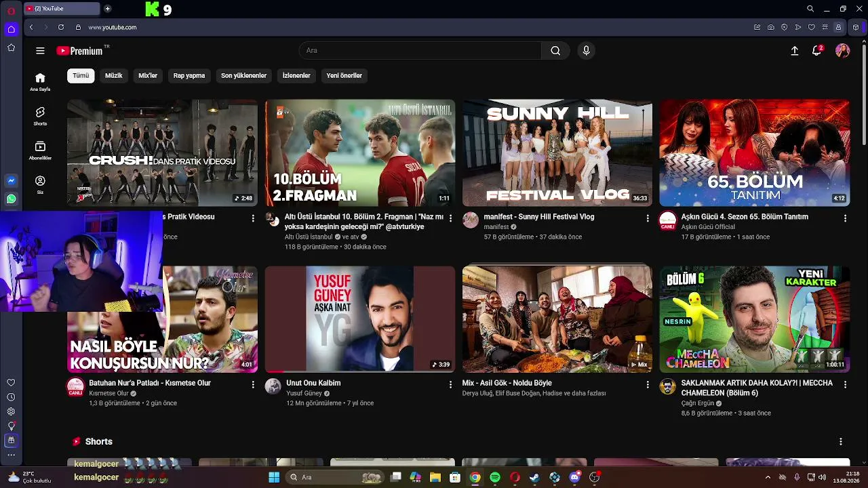Open Yusuf Güney channel name link
Image resolution: width=868 pixels, height=488 pixels.
coord(304,393)
